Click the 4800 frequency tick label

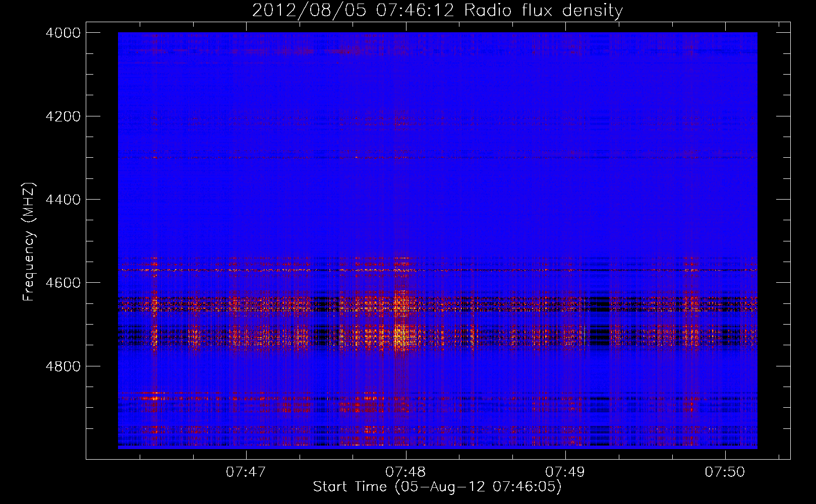(x=63, y=366)
